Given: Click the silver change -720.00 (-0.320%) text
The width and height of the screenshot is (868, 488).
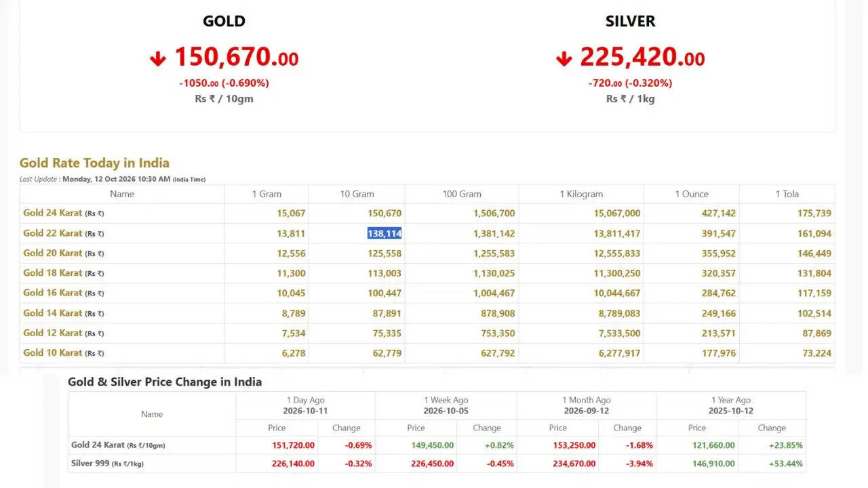Looking at the screenshot, I should pos(630,83).
